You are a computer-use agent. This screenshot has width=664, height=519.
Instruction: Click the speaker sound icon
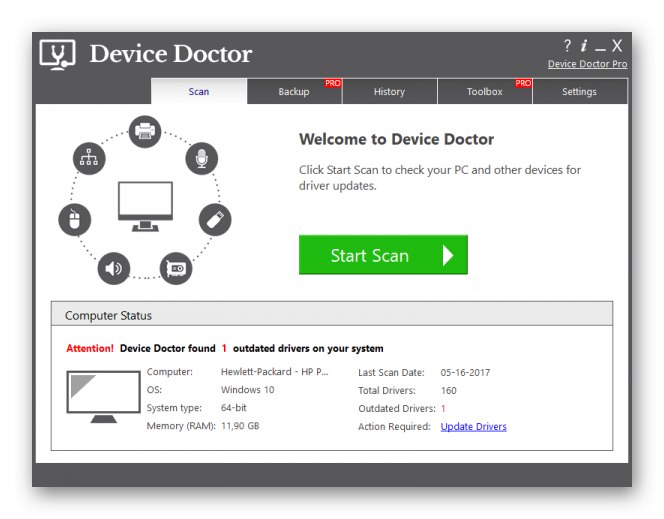click(113, 268)
